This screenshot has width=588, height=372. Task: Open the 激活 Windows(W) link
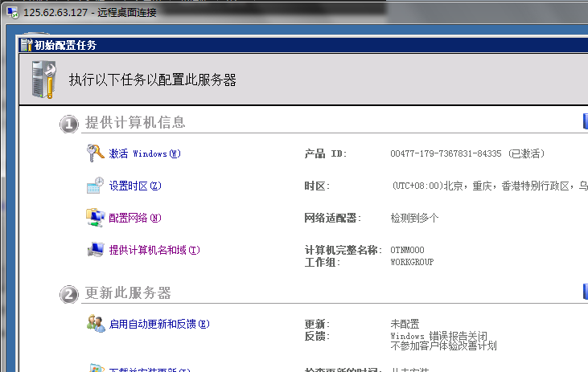(x=145, y=153)
